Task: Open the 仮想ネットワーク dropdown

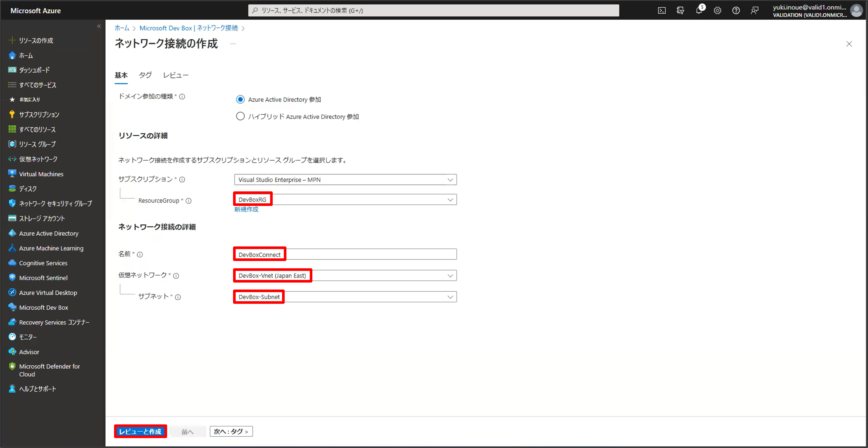Action: pyautogui.click(x=345, y=276)
